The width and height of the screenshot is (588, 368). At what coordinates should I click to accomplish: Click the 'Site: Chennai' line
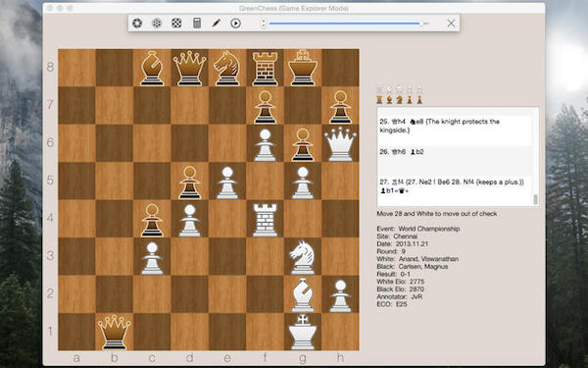click(x=397, y=237)
